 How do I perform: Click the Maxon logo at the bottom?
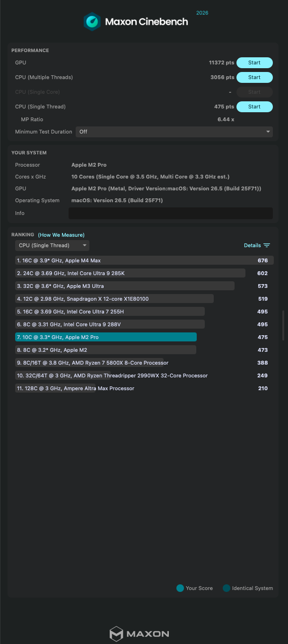click(140, 634)
